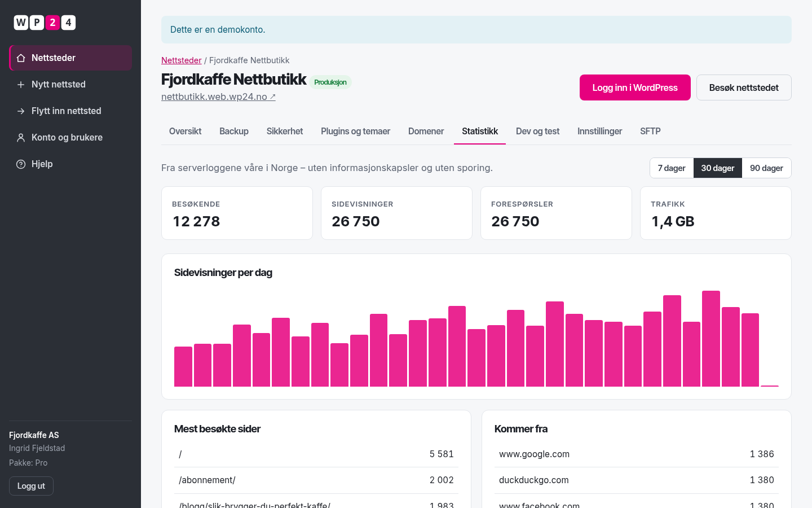Click the person icon for Konto og brukere
This screenshot has height=508, width=812.
[x=21, y=138]
